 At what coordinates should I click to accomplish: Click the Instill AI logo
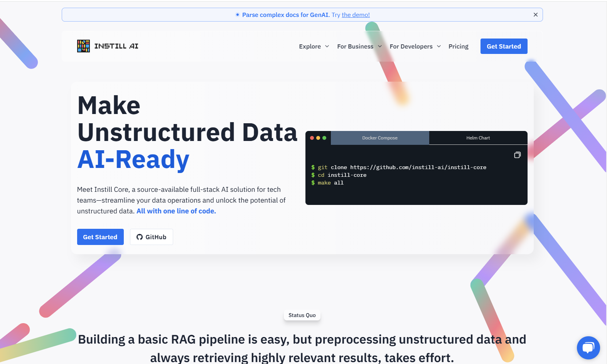(x=108, y=46)
